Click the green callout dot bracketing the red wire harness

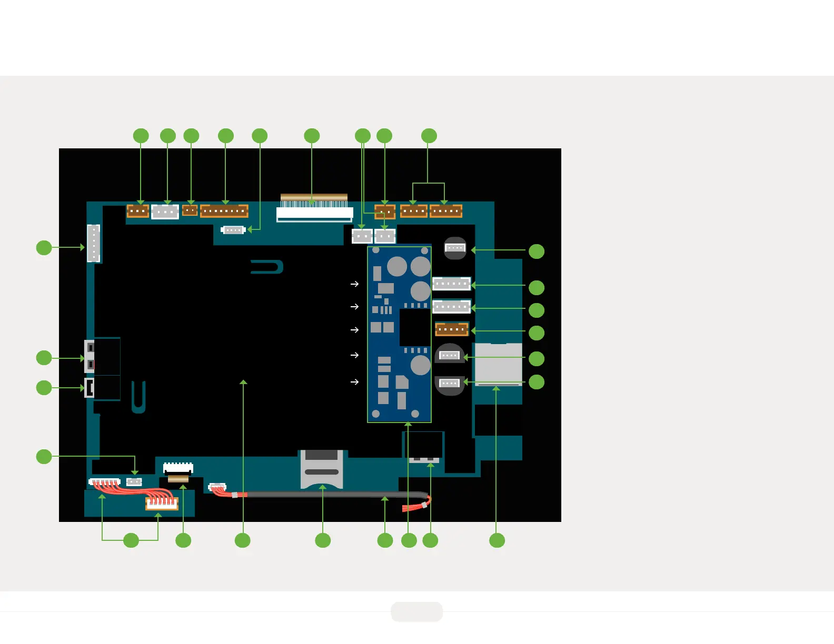pos(131,540)
